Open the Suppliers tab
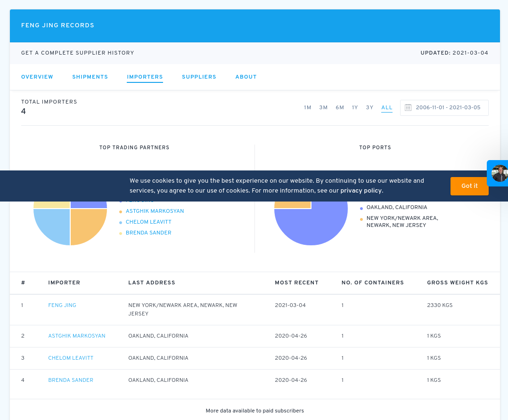The width and height of the screenshot is (508, 420). 199,77
